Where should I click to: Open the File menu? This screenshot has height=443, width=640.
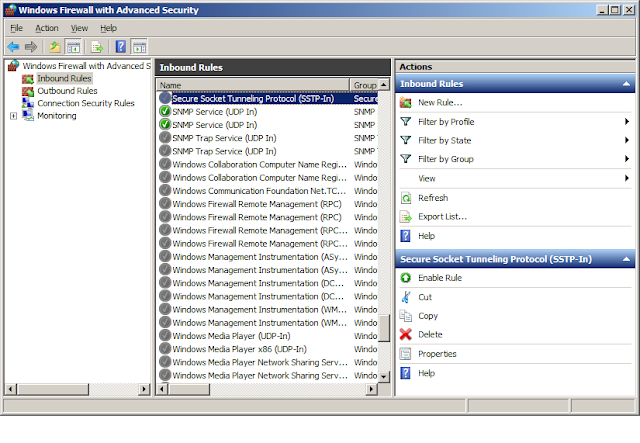(16, 28)
